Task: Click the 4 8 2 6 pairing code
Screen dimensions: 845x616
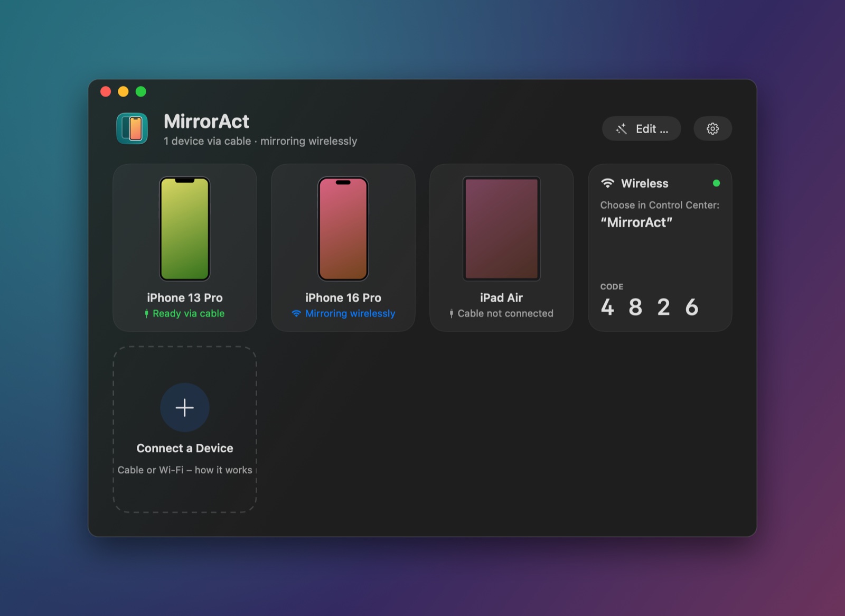Action: [650, 307]
